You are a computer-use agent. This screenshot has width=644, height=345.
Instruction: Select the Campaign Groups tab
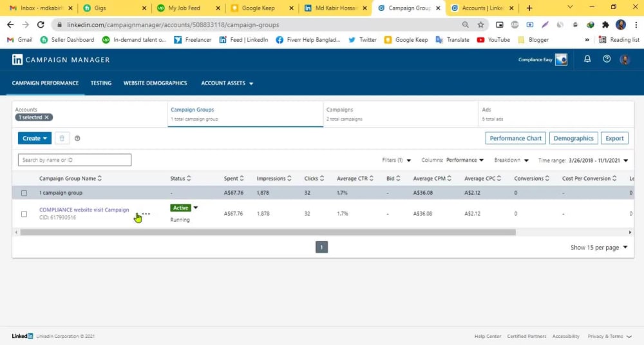245,114
